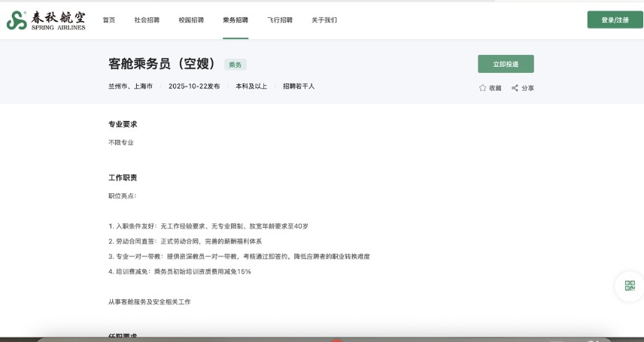Open 飞行招聘 navigation item
Image resolution: width=644 pixels, height=342 pixels.
pos(280,20)
